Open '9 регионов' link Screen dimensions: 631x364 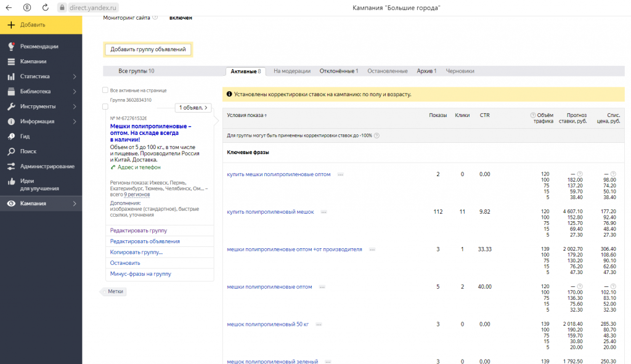click(x=137, y=195)
